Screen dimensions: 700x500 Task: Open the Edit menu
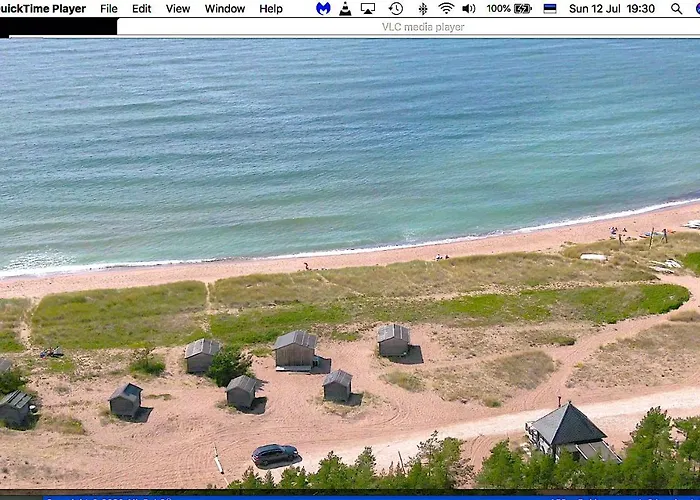142,9
